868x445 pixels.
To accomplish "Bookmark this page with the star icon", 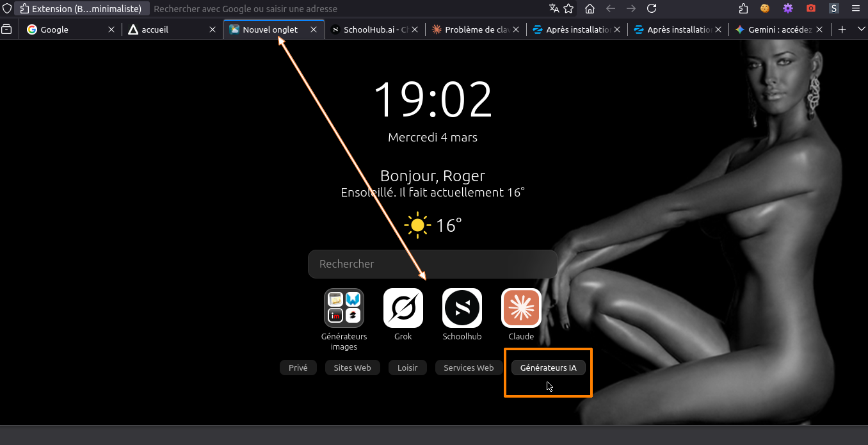I will click(x=568, y=8).
